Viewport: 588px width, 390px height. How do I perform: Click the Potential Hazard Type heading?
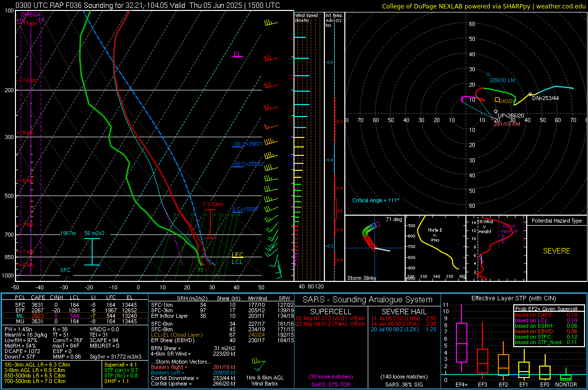pos(557,221)
